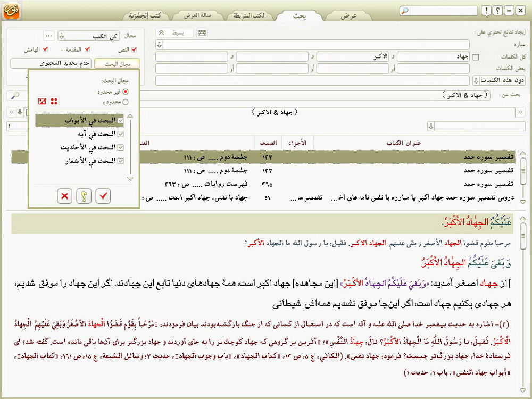Switch to the عرض tab

pyautogui.click(x=349, y=15)
